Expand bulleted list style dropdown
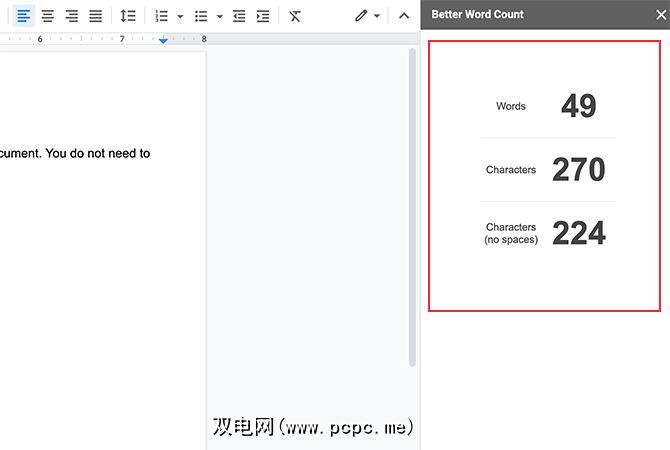The width and height of the screenshot is (670, 450). point(220,17)
